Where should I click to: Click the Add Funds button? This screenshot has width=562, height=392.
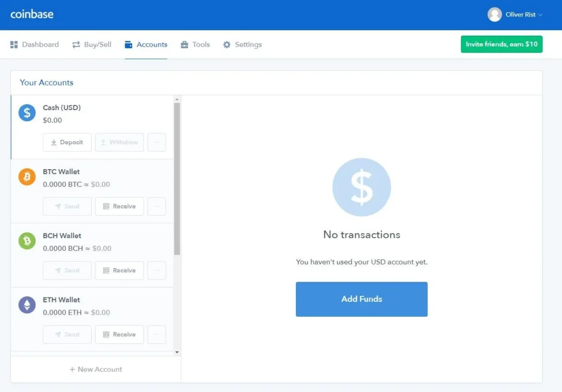click(361, 299)
